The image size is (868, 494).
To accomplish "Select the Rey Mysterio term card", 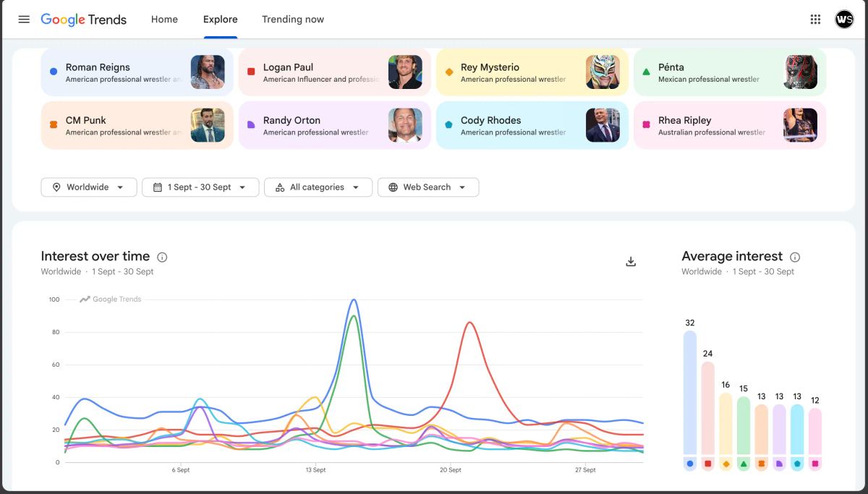I will (532, 72).
